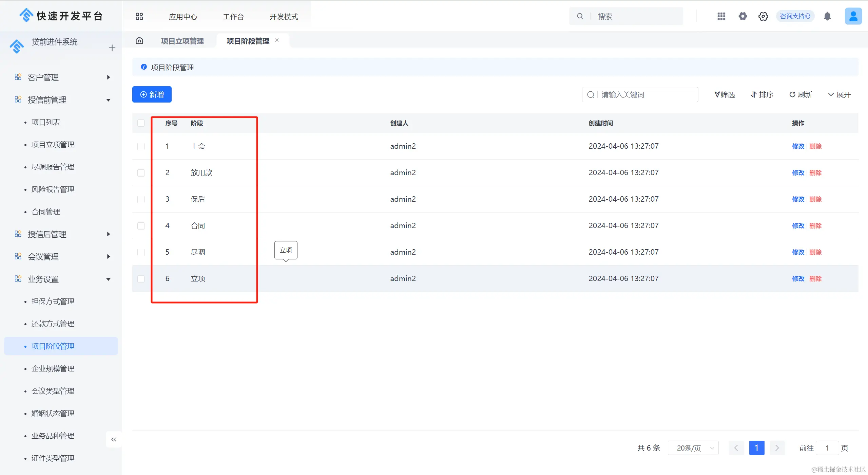
Task: Open the hexagon settings icon in header
Action: click(x=763, y=16)
